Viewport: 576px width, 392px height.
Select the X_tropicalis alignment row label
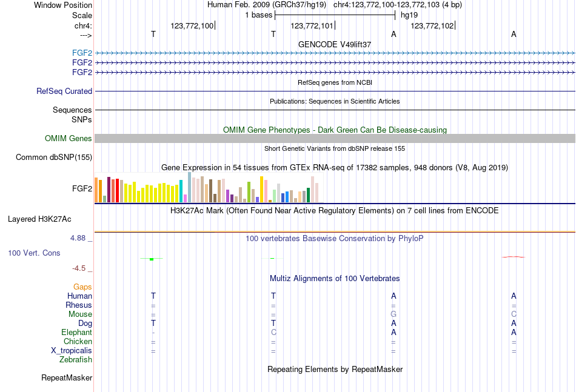[x=72, y=351]
